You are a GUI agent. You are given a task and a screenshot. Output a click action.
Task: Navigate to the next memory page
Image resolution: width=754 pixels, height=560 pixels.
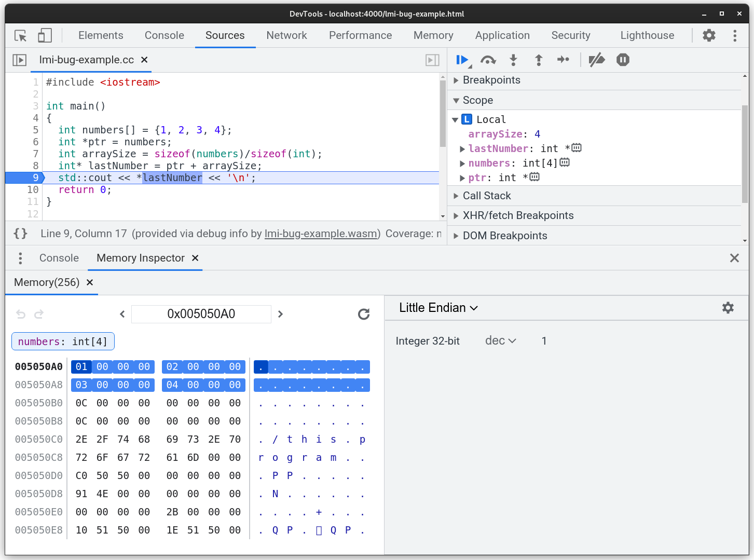pos(280,314)
